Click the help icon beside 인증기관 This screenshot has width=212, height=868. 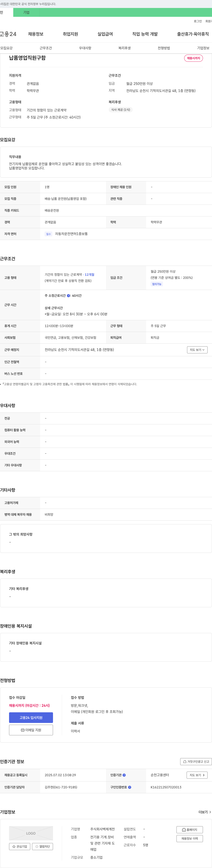coord(124,775)
